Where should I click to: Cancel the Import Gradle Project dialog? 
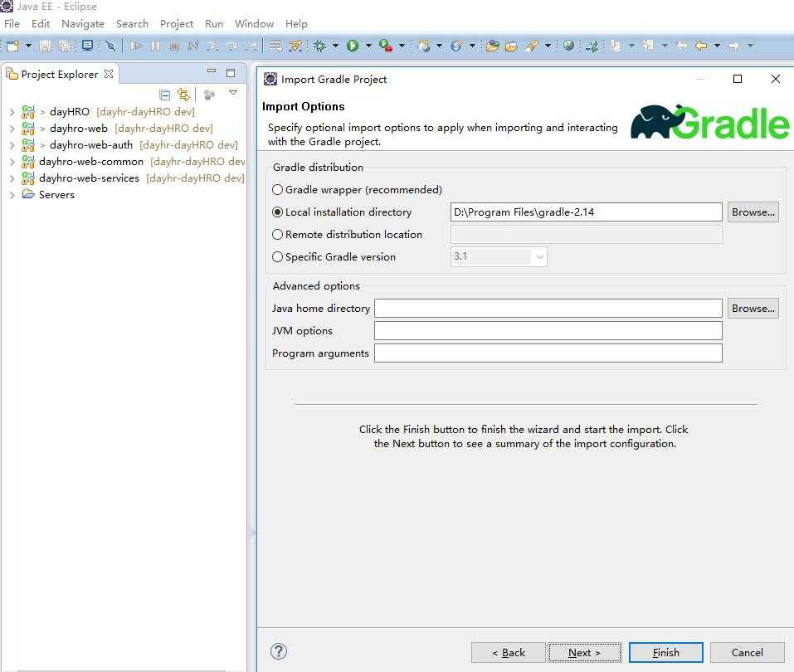point(748,653)
